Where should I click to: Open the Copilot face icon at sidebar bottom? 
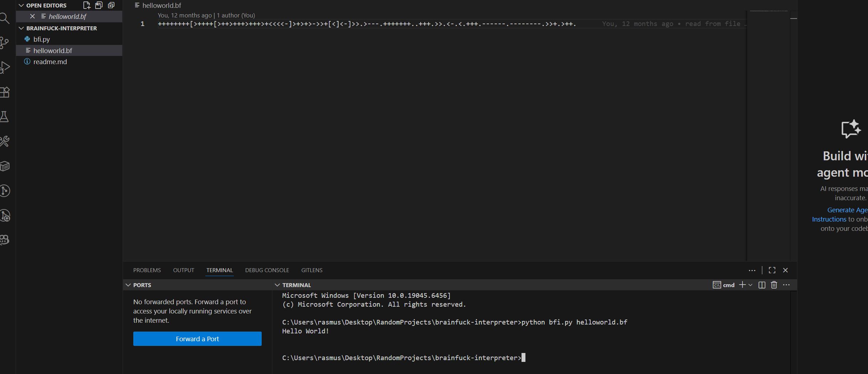tap(4, 240)
